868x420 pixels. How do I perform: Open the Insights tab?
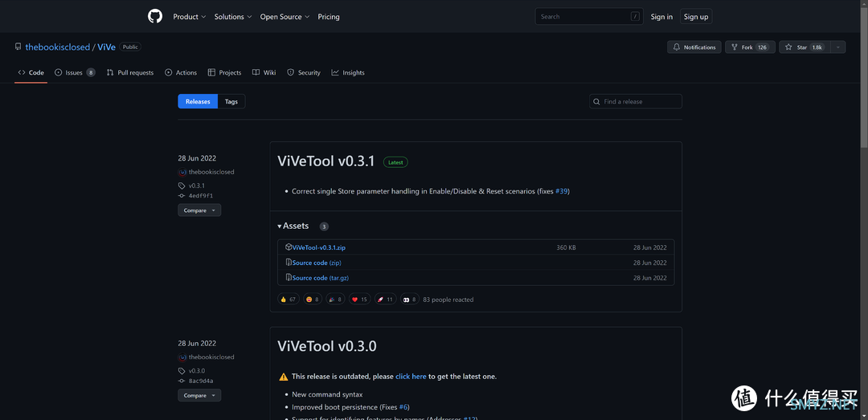[348, 72]
